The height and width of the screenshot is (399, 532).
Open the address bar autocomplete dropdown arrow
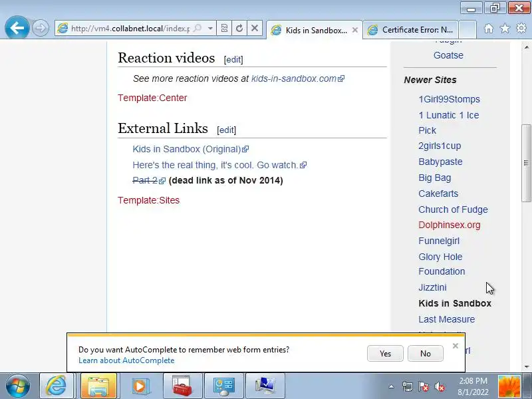point(210,28)
